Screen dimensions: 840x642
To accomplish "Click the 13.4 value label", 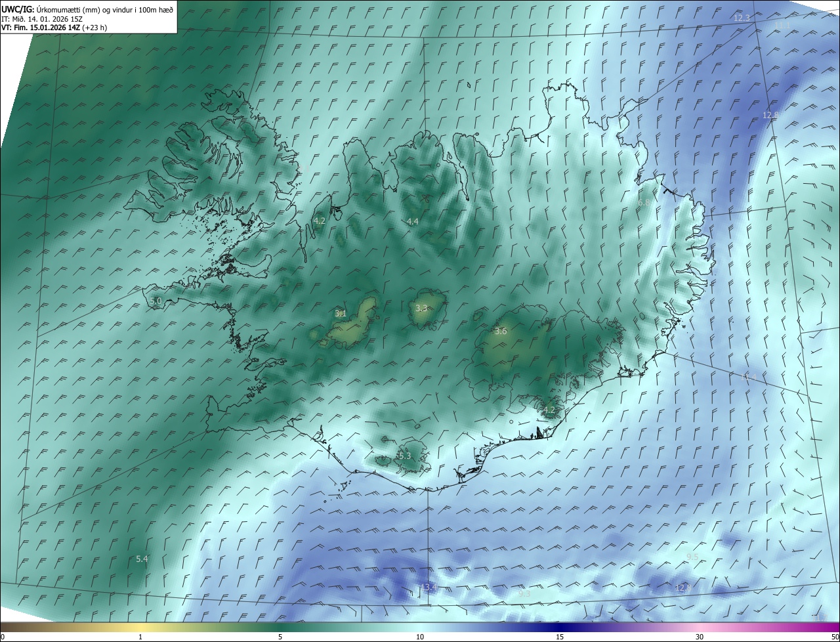I will point(429,587).
